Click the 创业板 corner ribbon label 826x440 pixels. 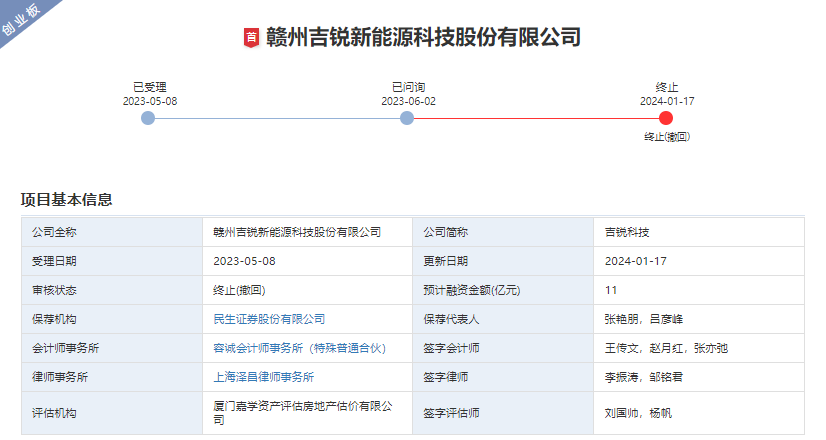pyautogui.click(x=21, y=19)
